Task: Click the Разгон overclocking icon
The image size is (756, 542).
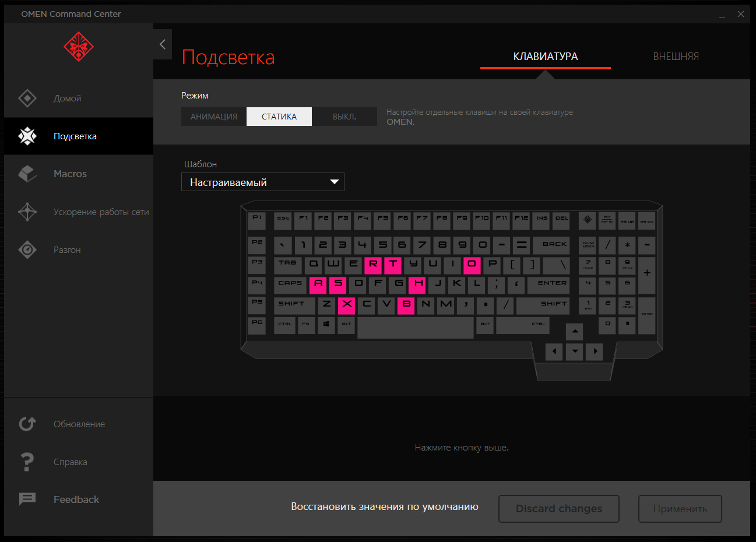Action: click(27, 249)
